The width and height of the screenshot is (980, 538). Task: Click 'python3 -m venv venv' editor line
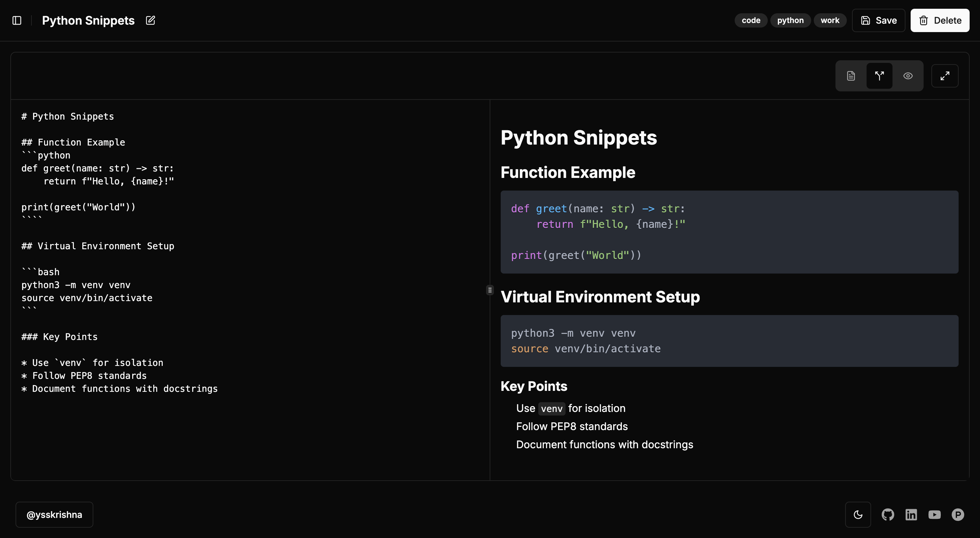coord(76,285)
